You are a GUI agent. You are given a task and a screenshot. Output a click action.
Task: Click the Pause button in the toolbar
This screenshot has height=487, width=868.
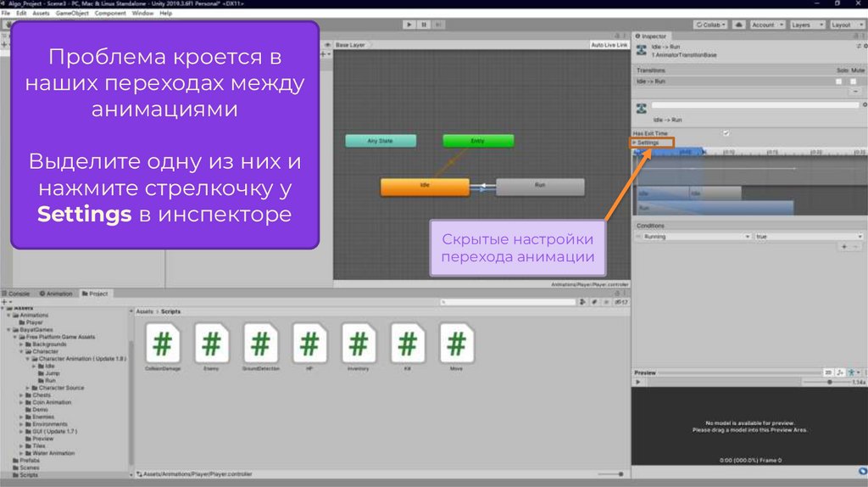[x=424, y=25]
